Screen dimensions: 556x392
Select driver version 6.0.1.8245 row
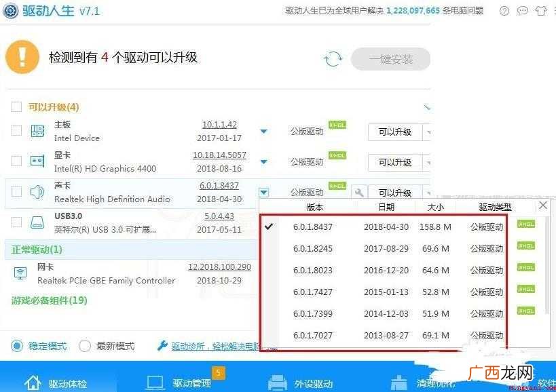[385, 249]
